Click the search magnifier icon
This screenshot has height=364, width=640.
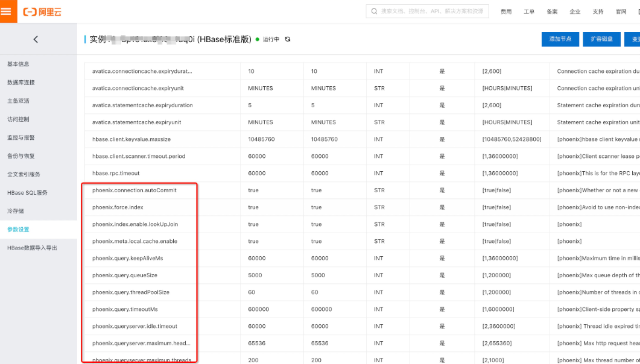click(374, 11)
